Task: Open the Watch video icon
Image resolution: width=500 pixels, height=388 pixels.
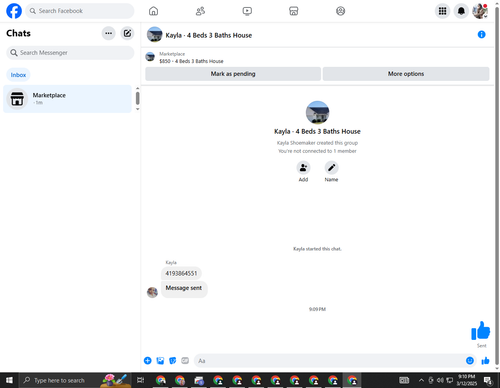Action: [x=247, y=11]
